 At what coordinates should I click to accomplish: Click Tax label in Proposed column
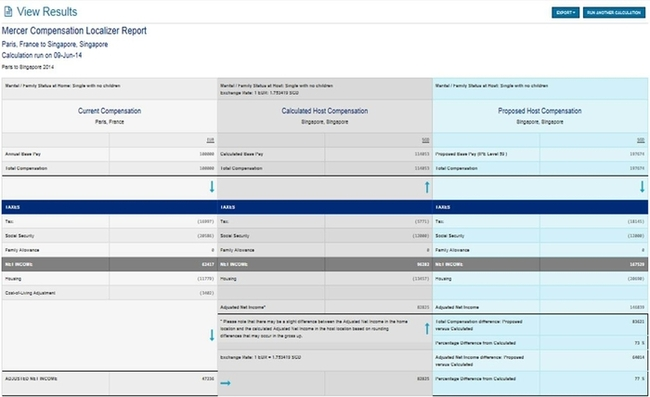pyautogui.click(x=439, y=221)
